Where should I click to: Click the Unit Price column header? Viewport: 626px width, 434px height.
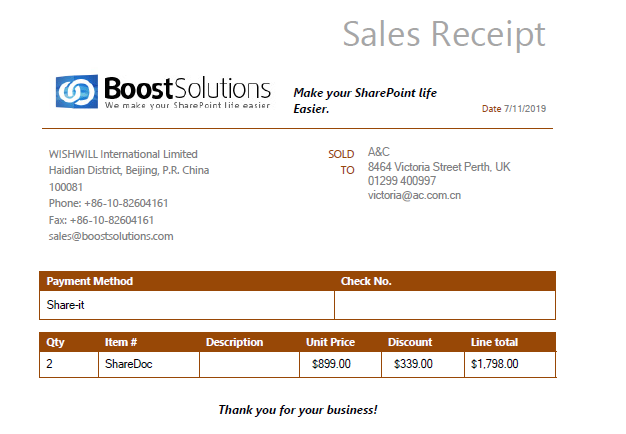click(x=330, y=342)
